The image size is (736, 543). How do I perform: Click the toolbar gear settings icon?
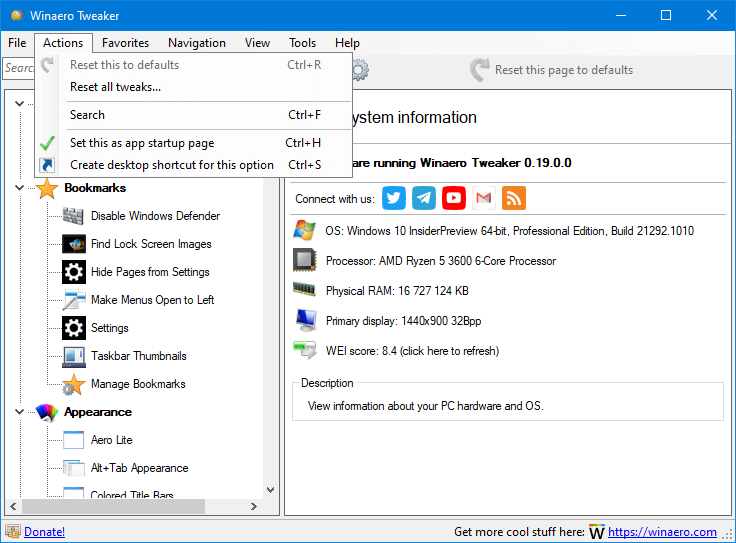click(360, 70)
